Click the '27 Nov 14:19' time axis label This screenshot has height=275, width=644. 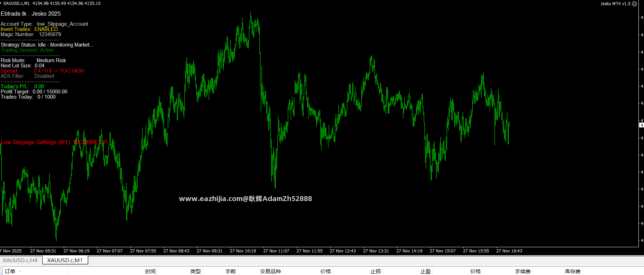(x=409, y=251)
